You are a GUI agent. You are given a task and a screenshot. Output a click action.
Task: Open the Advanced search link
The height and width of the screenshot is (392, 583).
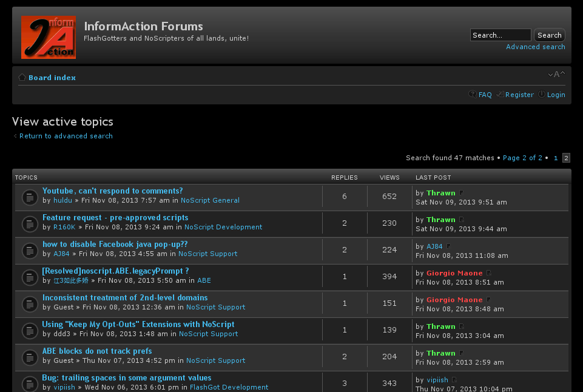point(535,47)
